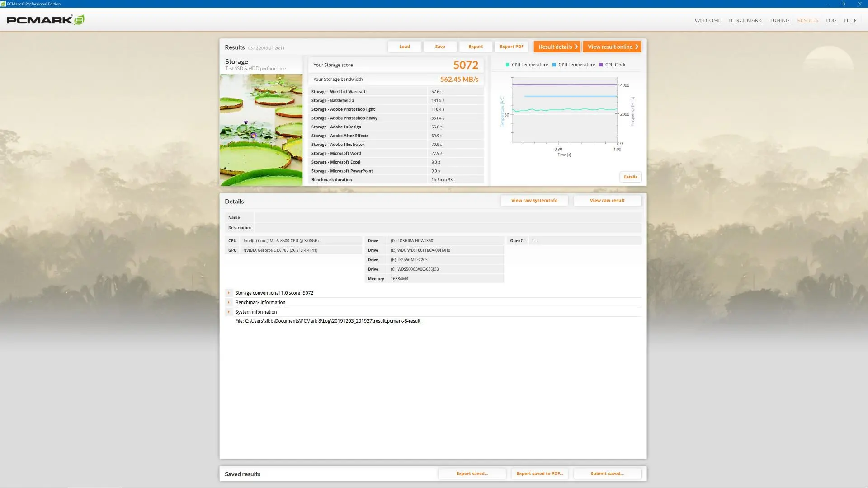This screenshot has width=868, height=488.
Task: Click the (C:) WDS500G3X0C drive entry
Action: (x=446, y=269)
